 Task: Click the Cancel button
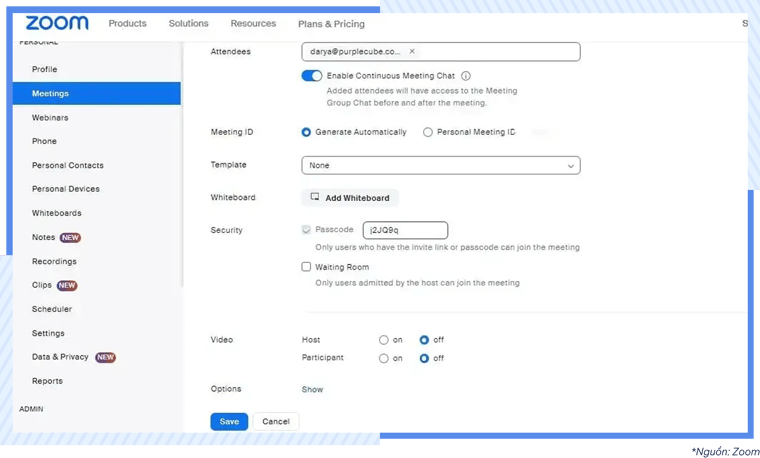pyautogui.click(x=276, y=422)
